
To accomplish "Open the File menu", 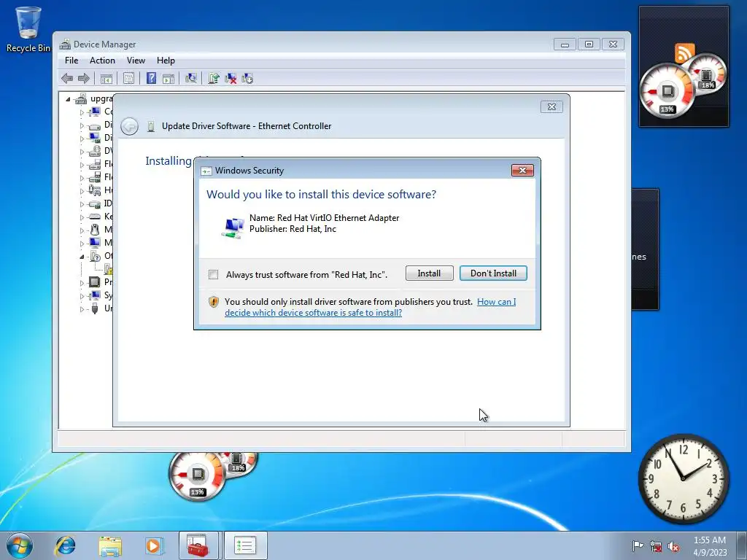I will pyautogui.click(x=71, y=61).
